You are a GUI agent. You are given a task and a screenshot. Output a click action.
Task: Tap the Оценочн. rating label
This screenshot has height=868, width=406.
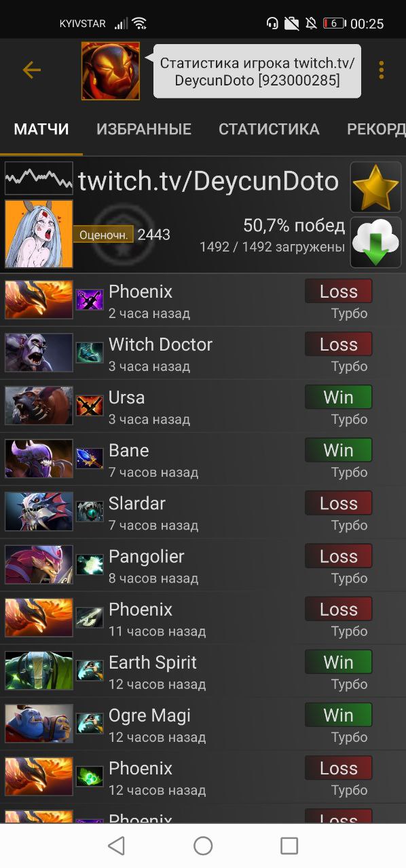(103, 235)
